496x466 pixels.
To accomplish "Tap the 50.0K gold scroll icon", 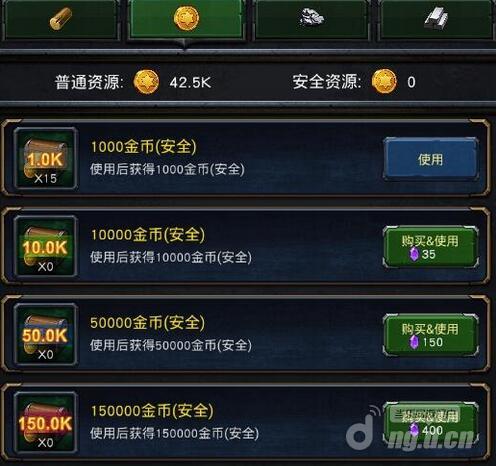I will [x=46, y=335].
